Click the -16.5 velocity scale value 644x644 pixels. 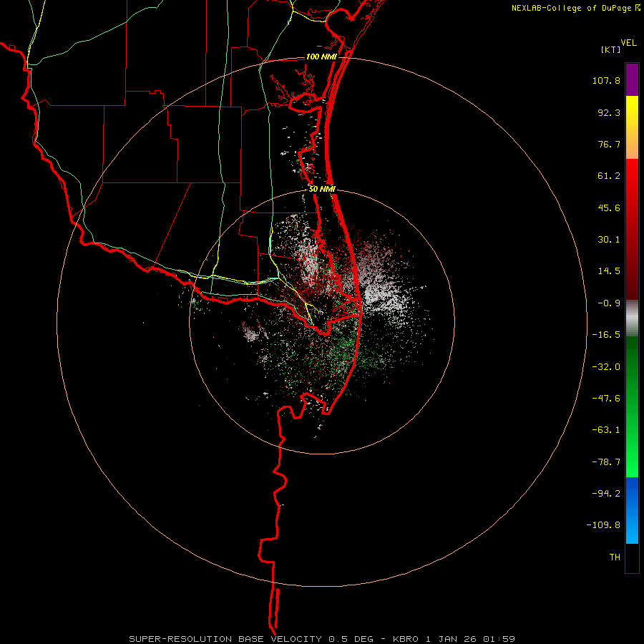click(x=606, y=335)
